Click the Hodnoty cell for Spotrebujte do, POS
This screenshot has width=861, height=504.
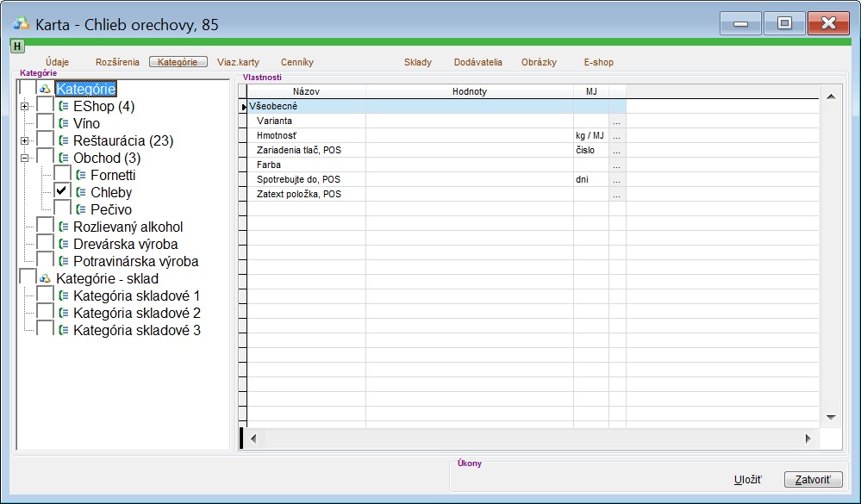pyautogui.click(x=469, y=180)
